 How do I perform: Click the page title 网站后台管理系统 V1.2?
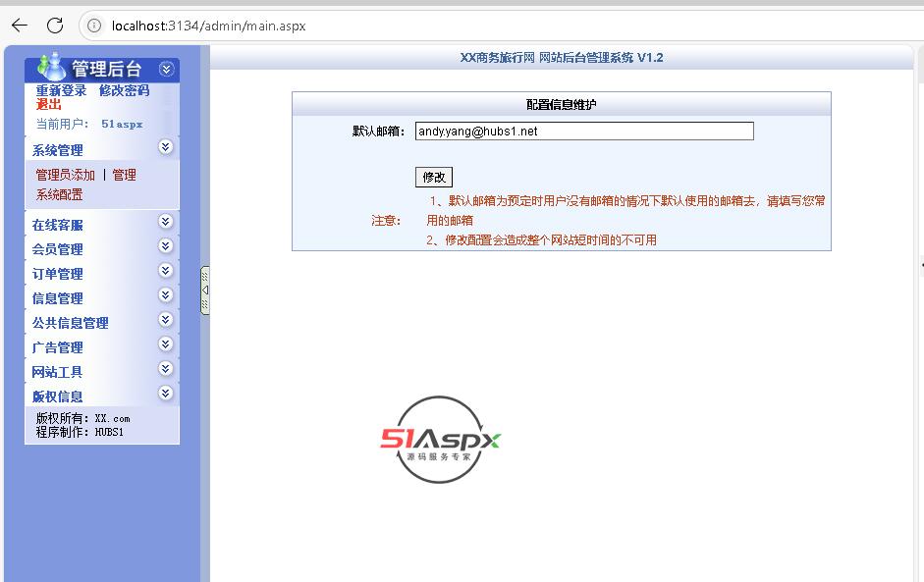[x=601, y=58]
